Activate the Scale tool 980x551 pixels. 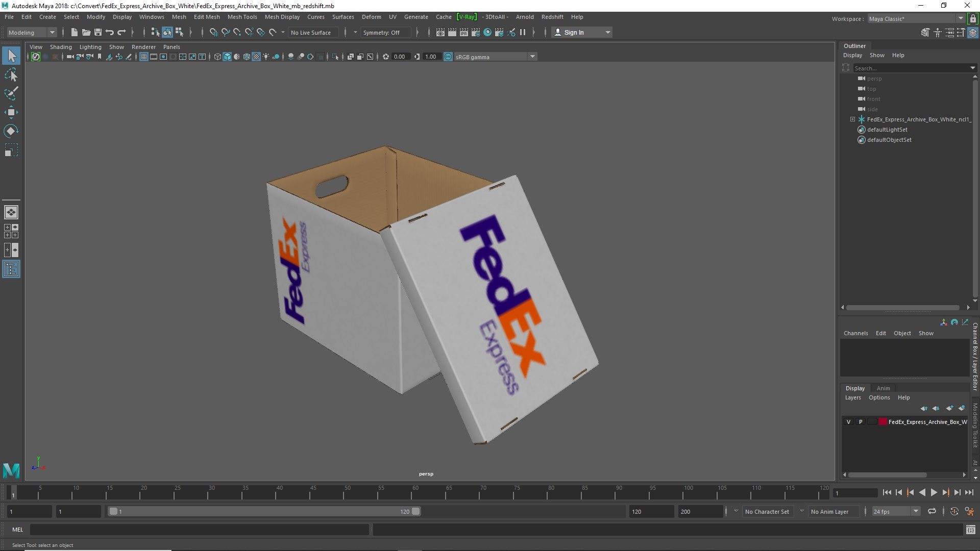11,150
